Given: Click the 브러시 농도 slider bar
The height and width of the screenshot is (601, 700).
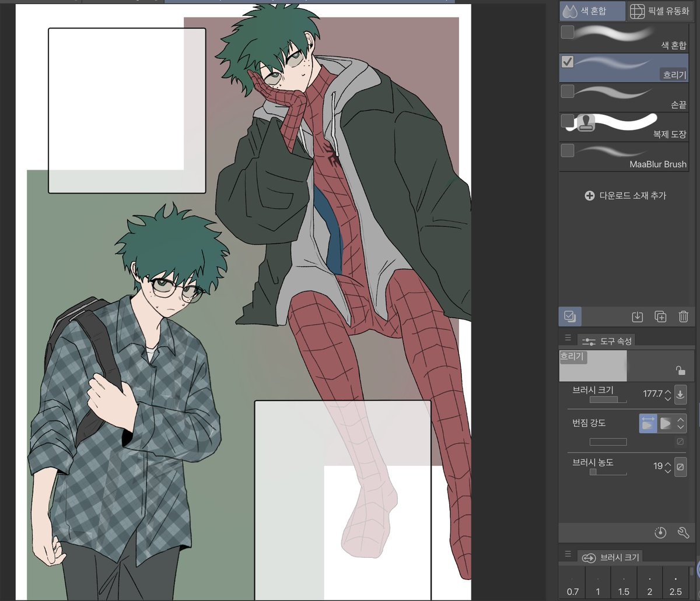Looking at the screenshot, I should pyautogui.click(x=608, y=472).
